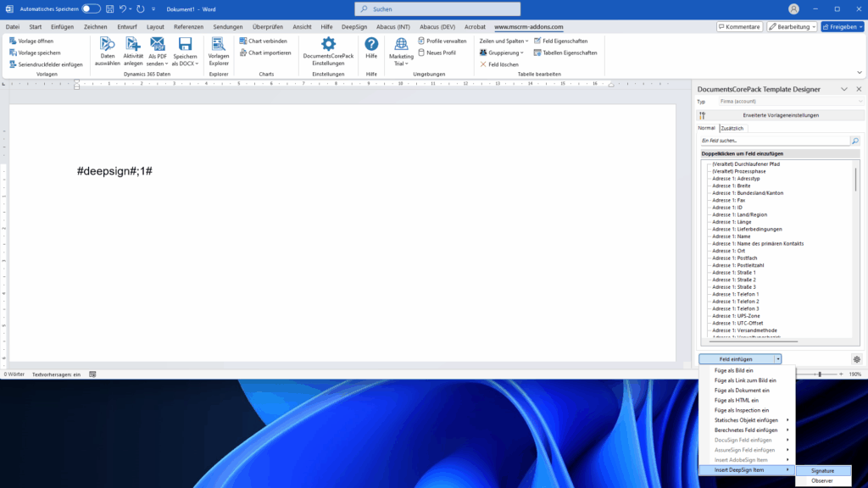Click Feld löschen in the ribbon

pos(499,64)
